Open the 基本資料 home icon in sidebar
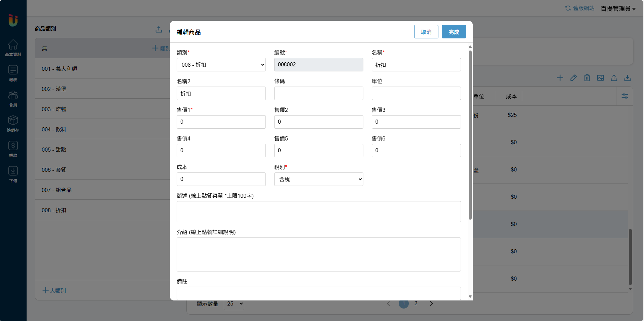This screenshot has height=321, width=644. coord(13,48)
